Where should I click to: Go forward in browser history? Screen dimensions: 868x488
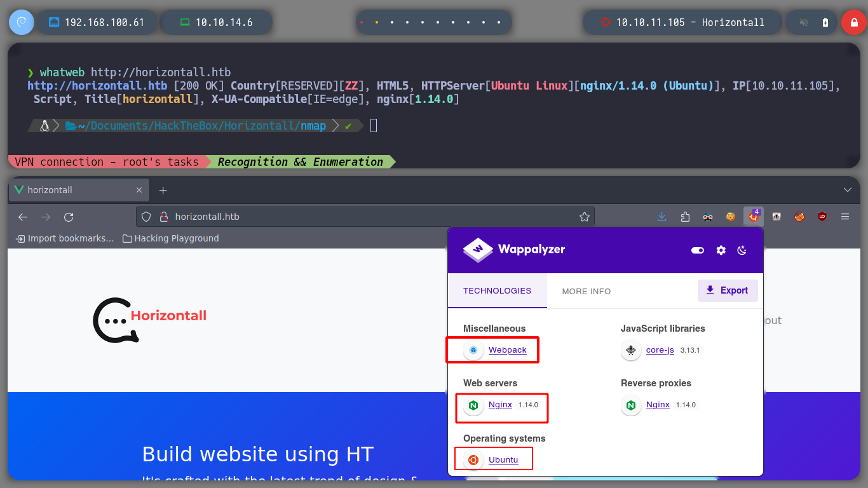coord(46,217)
